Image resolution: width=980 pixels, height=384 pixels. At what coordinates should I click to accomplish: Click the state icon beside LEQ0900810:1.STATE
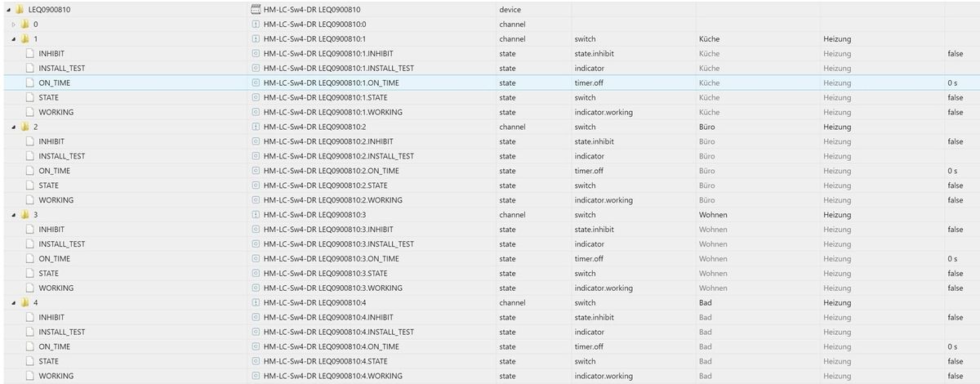(256, 97)
